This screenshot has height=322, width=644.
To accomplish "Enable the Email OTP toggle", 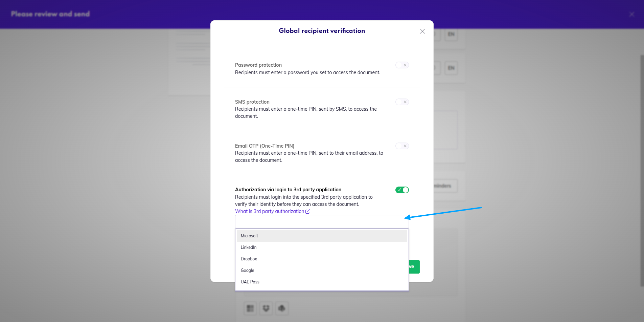I will coord(402,146).
